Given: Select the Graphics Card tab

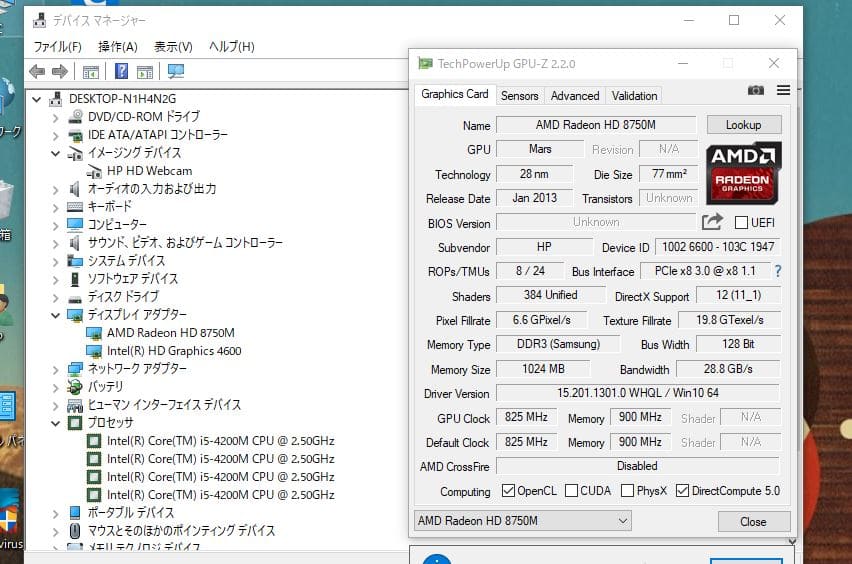Looking at the screenshot, I should point(455,94).
